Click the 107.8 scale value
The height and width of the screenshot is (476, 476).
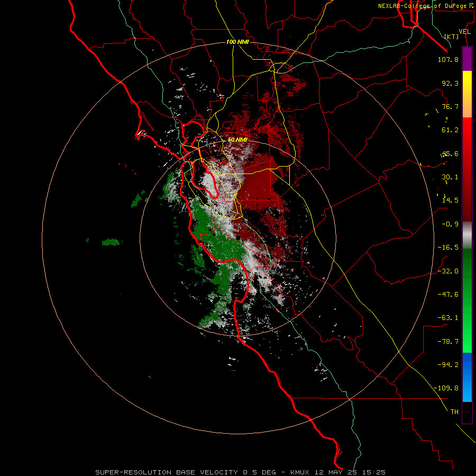448,59
